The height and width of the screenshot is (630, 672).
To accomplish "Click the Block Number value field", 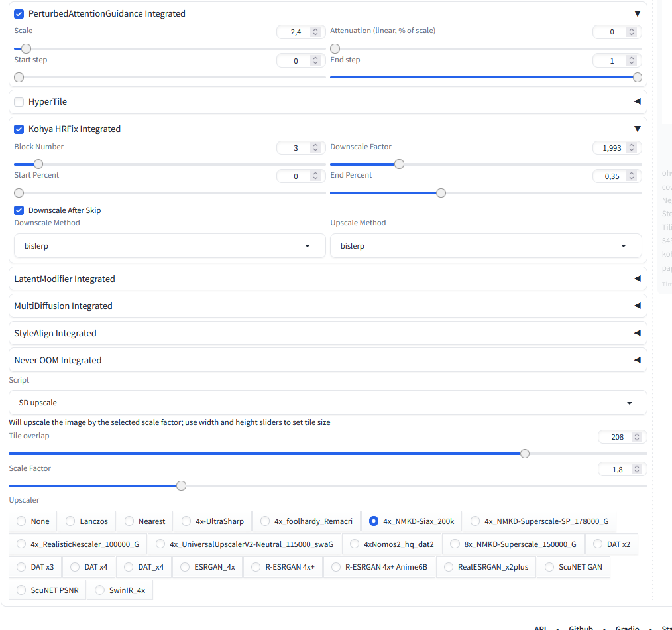I will pos(301,147).
